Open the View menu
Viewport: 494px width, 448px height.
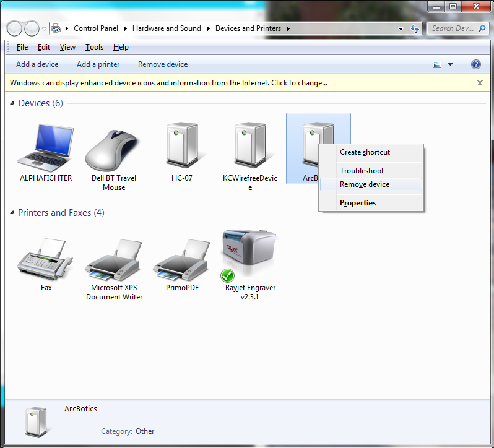(x=67, y=47)
